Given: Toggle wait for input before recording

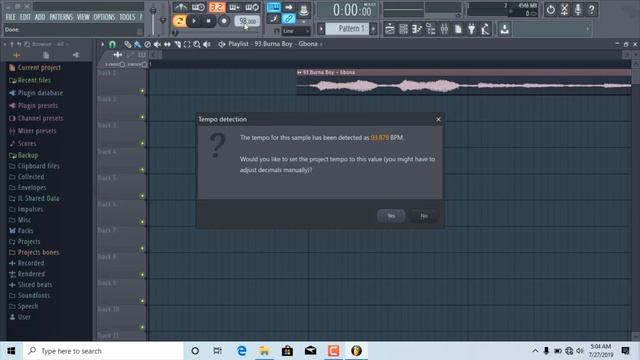Looking at the screenshot, I should point(198,7).
